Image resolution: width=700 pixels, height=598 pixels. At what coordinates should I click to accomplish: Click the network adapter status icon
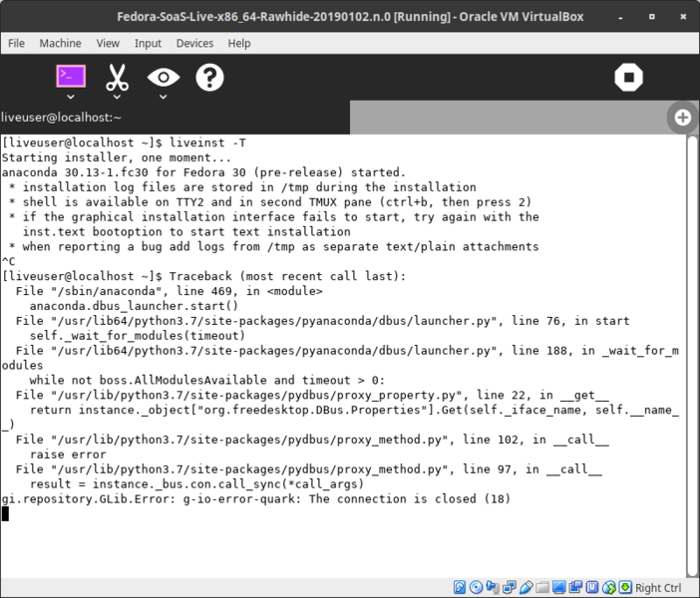pyautogui.click(x=510, y=588)
